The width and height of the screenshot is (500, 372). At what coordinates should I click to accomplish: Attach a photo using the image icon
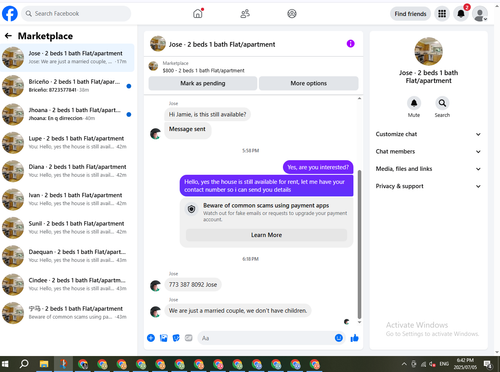pyautogui.click(x=164, y=338)
